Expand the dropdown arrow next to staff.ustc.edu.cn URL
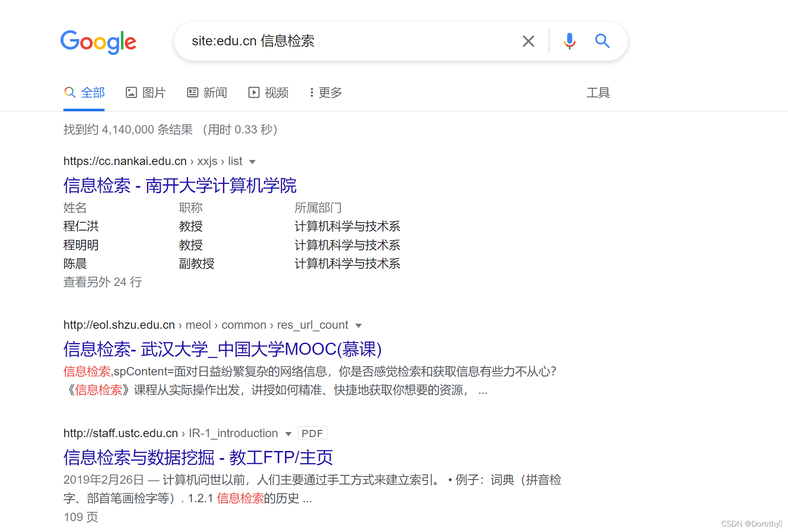Image resolution: width=788 pixels, height=532 pixels. tap(288, 434)
